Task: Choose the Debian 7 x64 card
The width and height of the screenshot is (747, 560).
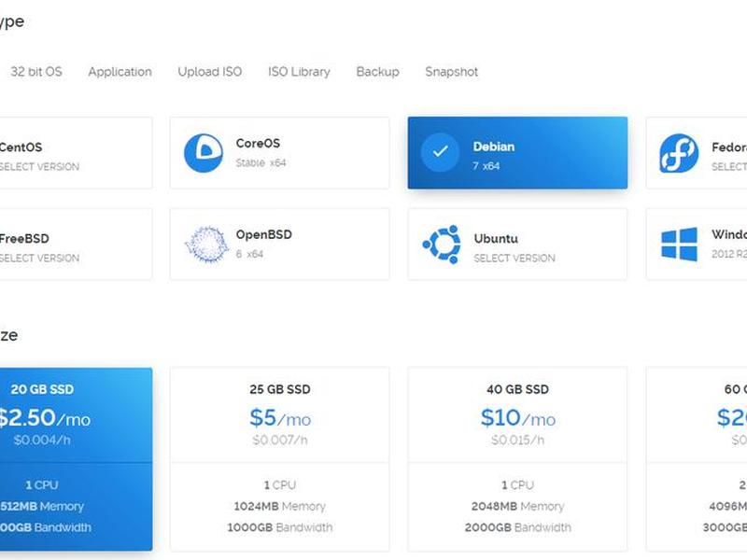Action: (x=517, y=153)
